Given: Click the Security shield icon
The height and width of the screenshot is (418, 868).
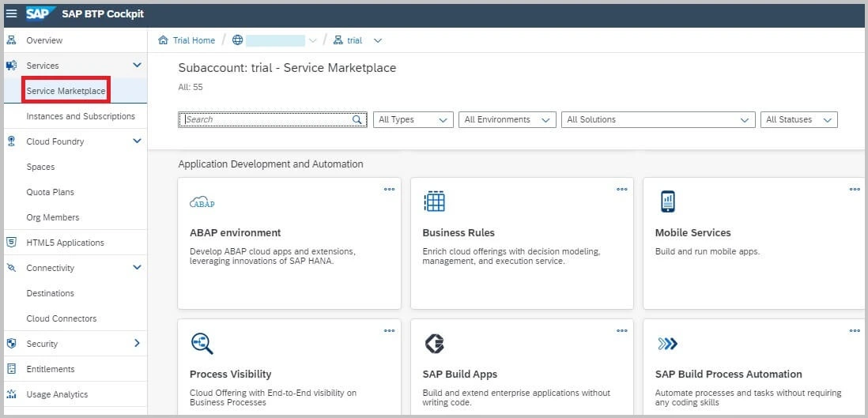Looking at the screenshot, I should [x=11, y=344].
